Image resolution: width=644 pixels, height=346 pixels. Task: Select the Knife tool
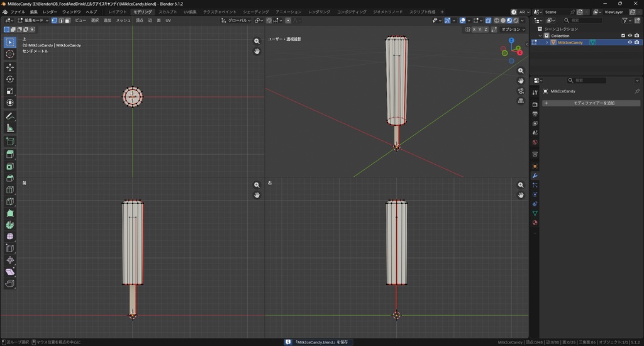(x=10, y=201)
